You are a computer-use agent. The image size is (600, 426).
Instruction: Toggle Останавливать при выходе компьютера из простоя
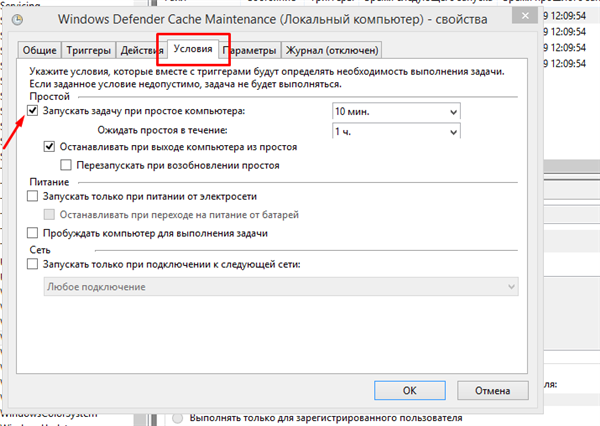[49, 147]
